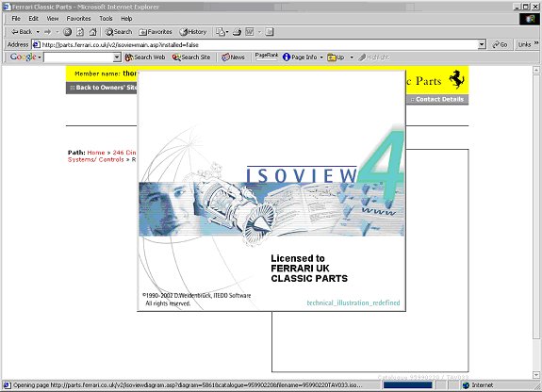The width and height of the screenshot is (542, 392).
Task: Open Page Info on Google toolbar
Action: click(x=300, y=57)
